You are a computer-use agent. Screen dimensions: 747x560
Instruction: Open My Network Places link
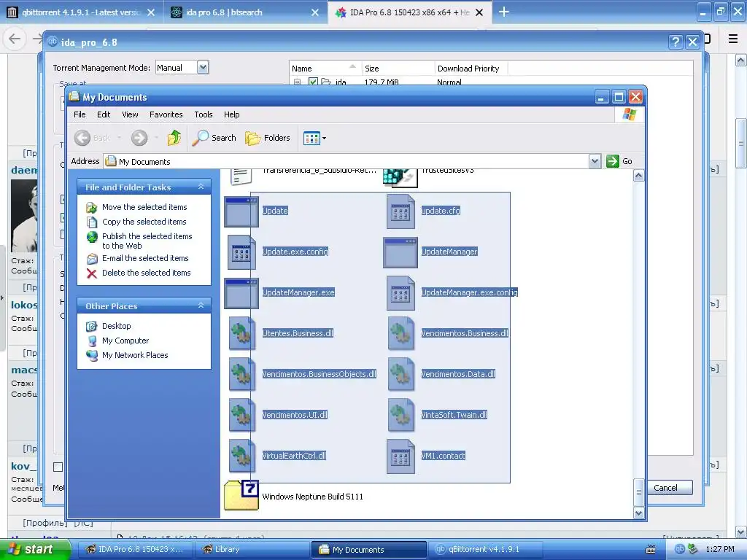(x=135, y=355)
